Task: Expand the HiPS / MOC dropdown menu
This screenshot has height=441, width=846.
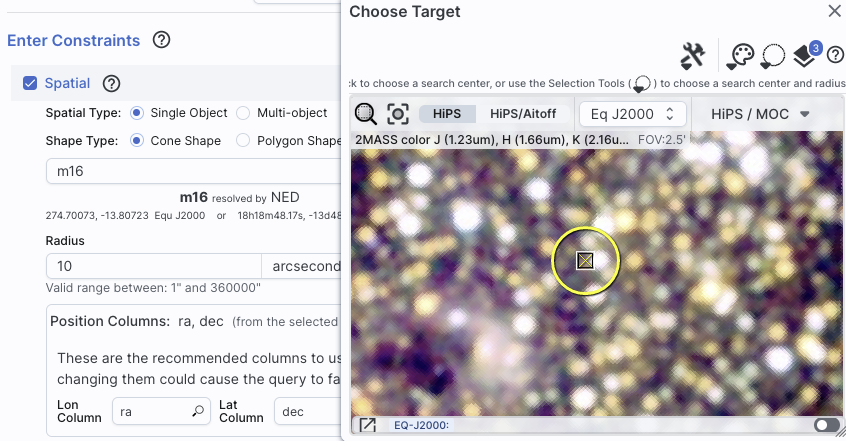Action: [760, 114]
